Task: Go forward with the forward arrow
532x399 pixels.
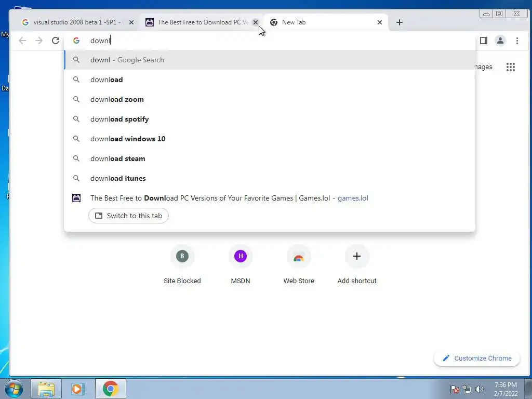Action: tap(39, 41)
